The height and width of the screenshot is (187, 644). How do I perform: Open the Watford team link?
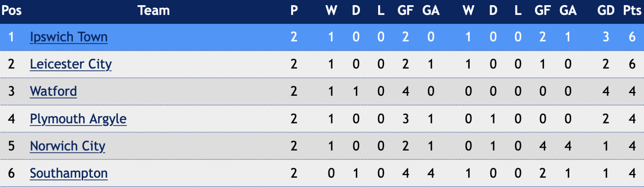click(x=53, y=91)
